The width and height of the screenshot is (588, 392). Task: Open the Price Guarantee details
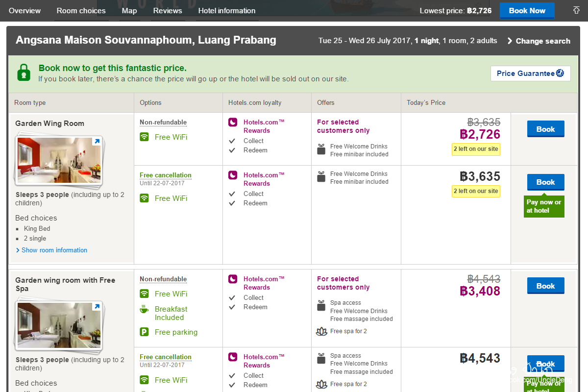[x=530, y=73]
